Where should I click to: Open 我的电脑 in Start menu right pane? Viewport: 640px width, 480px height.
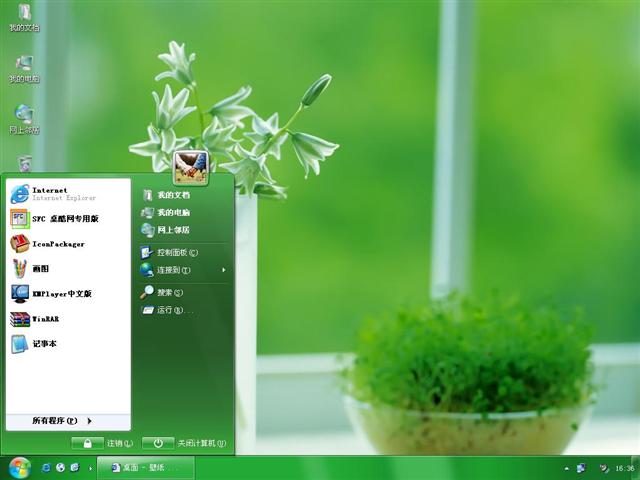(183, 213)
